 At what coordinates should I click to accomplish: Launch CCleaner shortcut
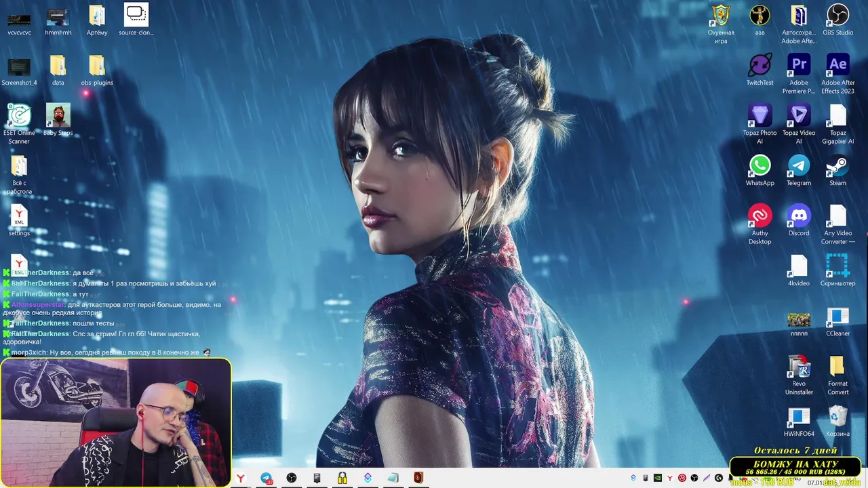pyautogui.click(x=838, y=321)
